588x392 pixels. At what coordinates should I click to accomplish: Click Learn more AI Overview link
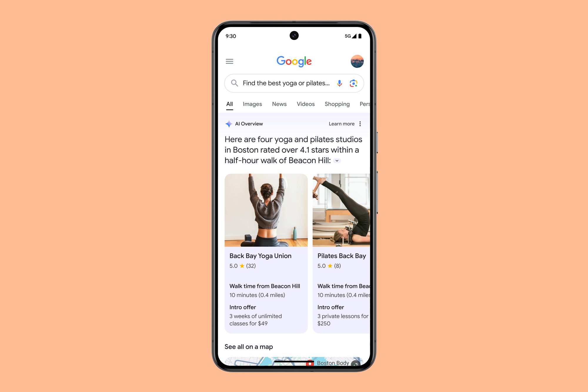pos(341,124)
